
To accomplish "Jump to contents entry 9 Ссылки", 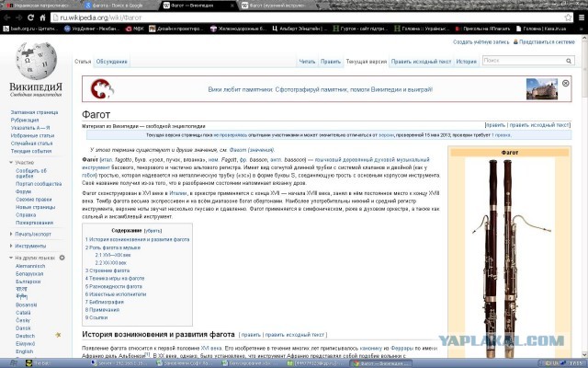I will tap(96, 317).
